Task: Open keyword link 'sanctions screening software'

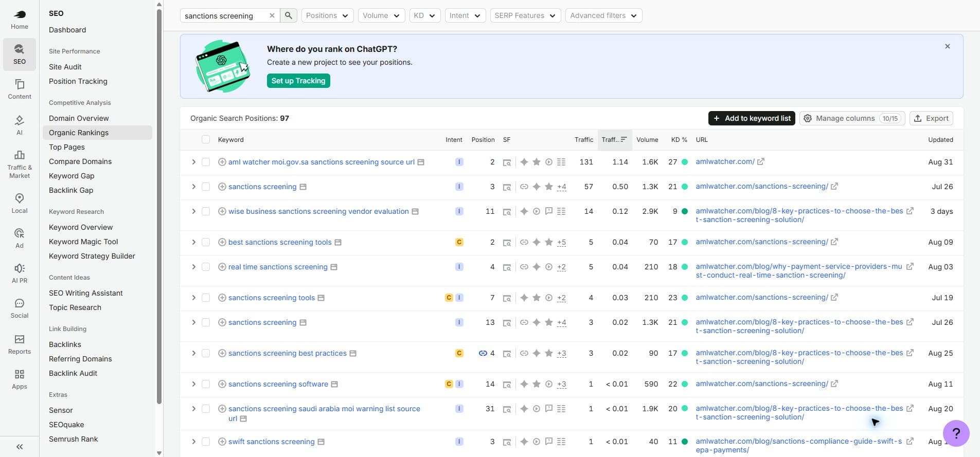Action: 278,384
